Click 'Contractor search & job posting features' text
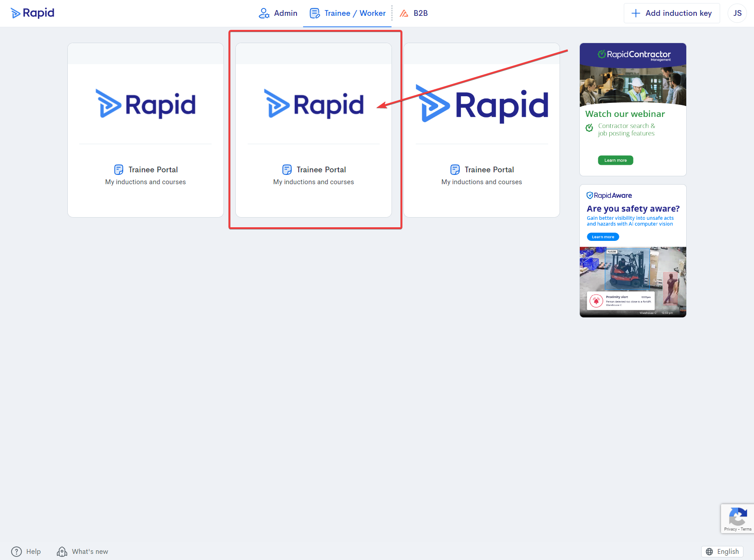Screen dimensions: 754x560 click(626, 130)
